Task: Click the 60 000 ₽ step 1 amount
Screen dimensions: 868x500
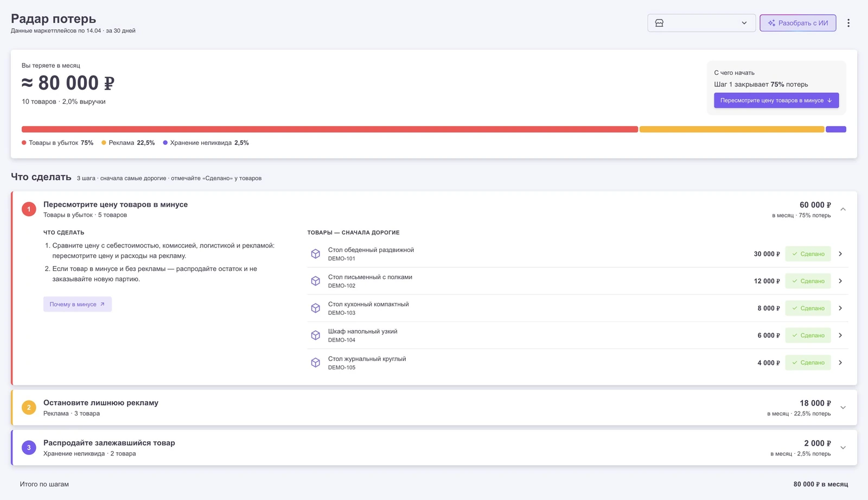Action: [815, 205]
